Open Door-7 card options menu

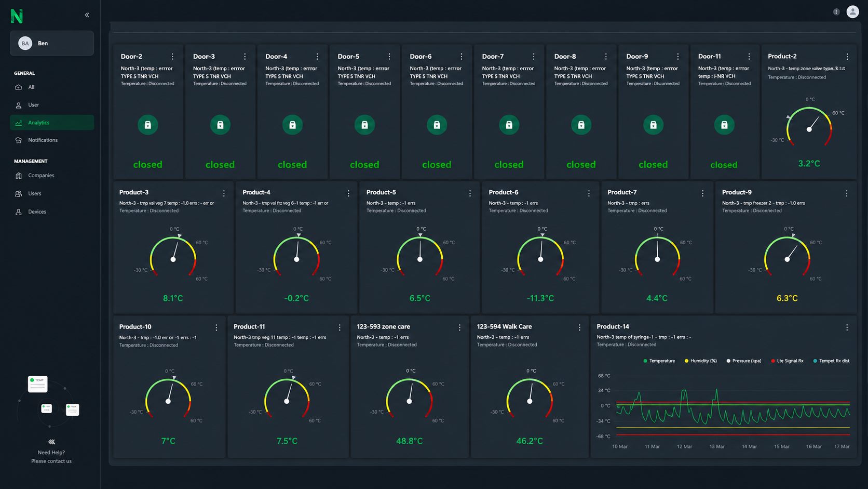pyautogui.click(x=534, y=57)
